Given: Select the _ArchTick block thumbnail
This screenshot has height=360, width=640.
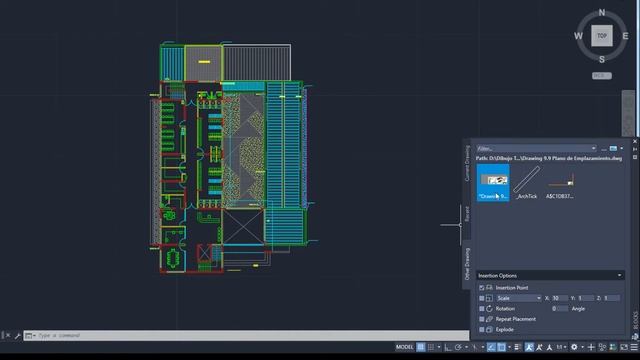Looking at the screenshot, I should (526, 182).
